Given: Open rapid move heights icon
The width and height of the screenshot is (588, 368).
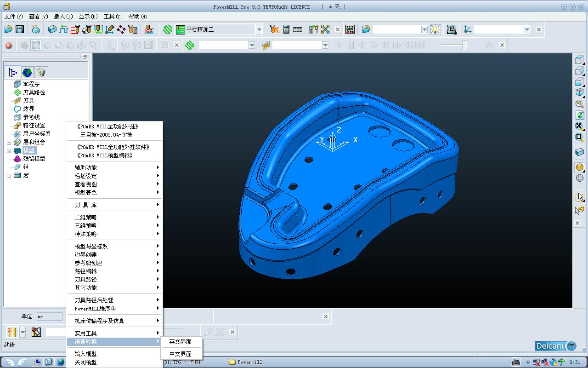Looking at the screenshot, I should click(75, 29).
